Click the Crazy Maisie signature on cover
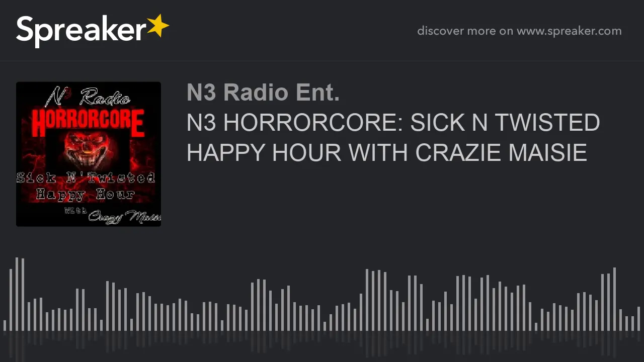644x362 pixels. [x=124, y=217]
